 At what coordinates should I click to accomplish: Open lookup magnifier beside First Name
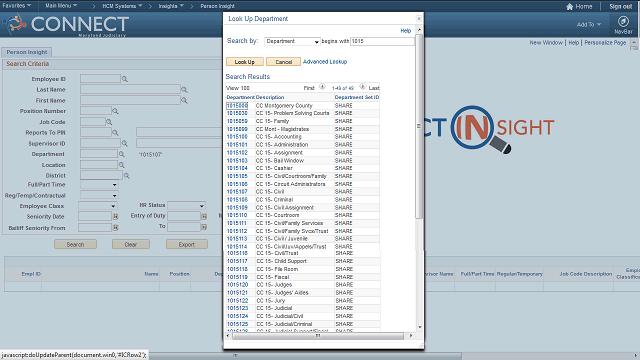(x=184, y=100)
